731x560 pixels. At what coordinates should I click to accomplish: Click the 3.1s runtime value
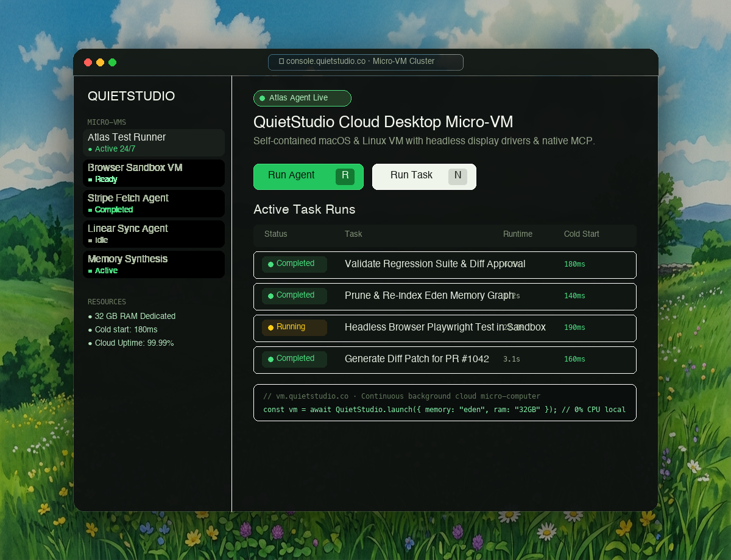click(512, 359)
